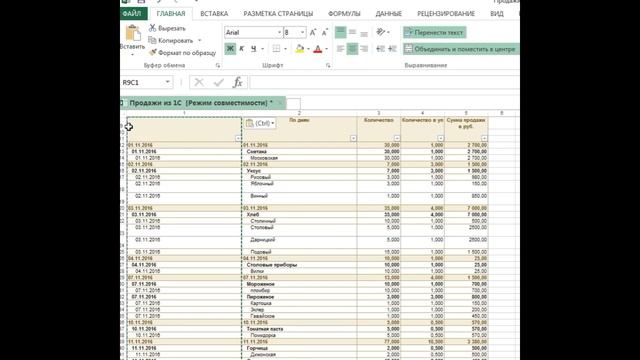Viewport: 640px width, 360px height.
Task: Increase cell indent
Action: point(393,49)
